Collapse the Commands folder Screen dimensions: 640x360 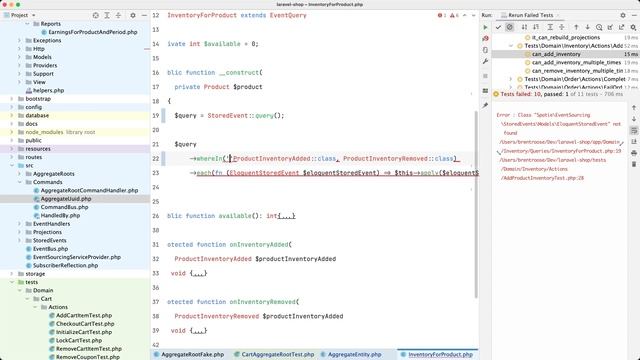(x=19, y=182)
